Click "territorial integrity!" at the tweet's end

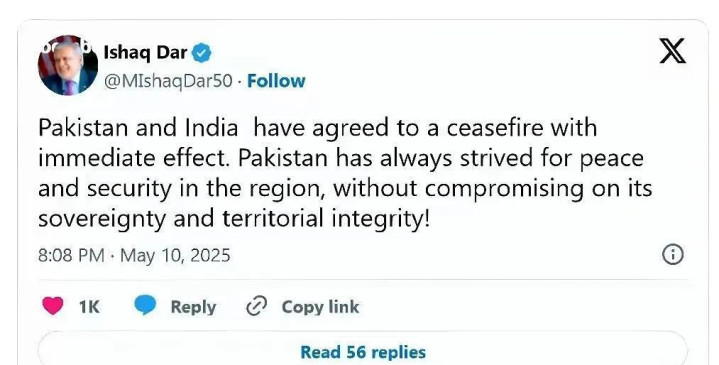[326, 219]
